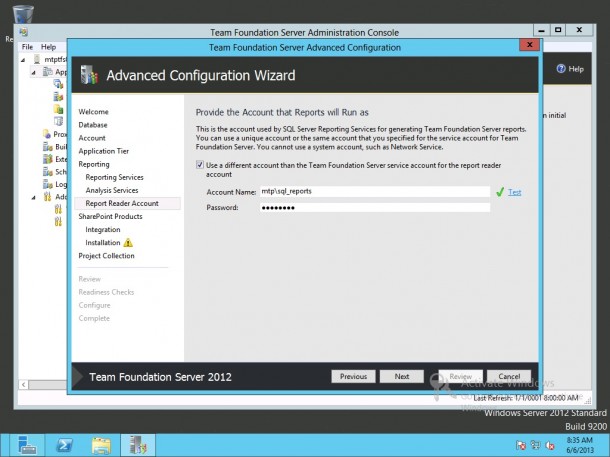The height and width of the screenshot is (457, 610).
Task: Click the Build Configuration icon in console tree
Action: [47, 147]
